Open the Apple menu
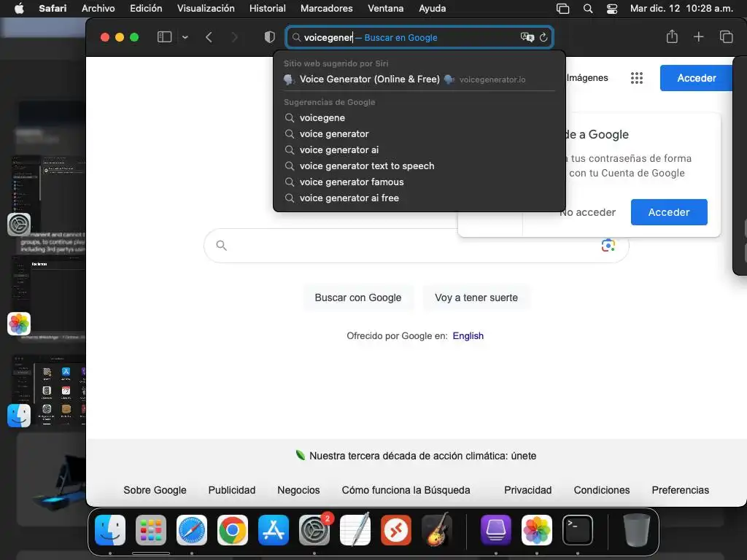This screenshot has width=747, height=560. 19,8
